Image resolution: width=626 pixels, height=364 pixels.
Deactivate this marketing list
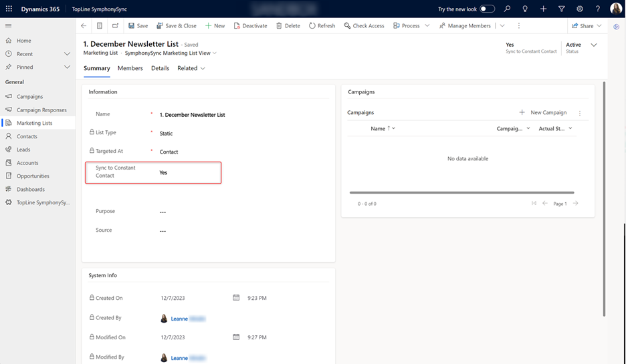250,26
